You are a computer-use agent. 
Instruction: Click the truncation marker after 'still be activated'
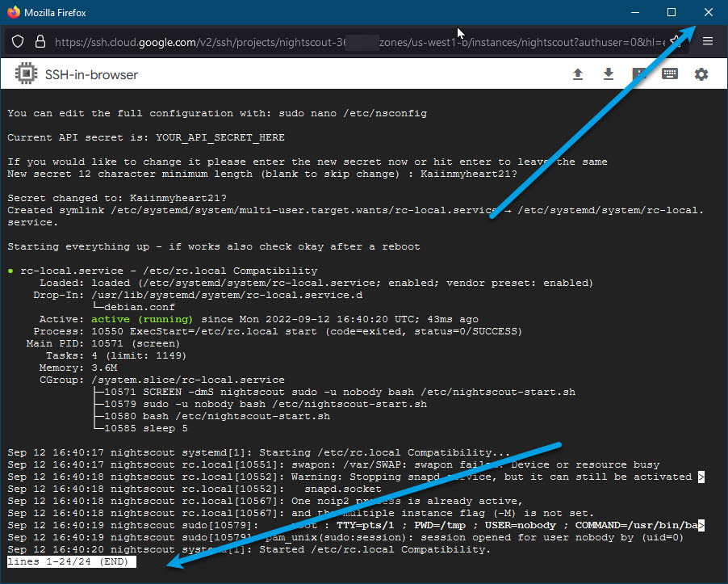[x=701, y=477]
